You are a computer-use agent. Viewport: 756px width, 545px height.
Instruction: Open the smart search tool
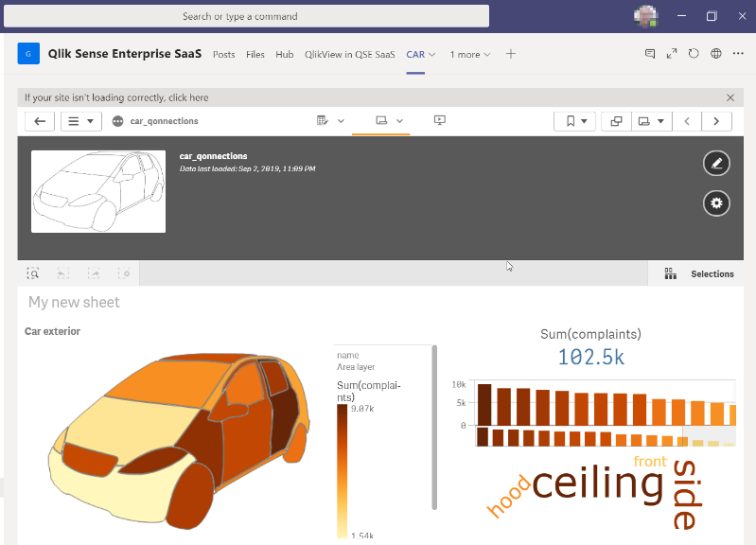tap(33, 274)
